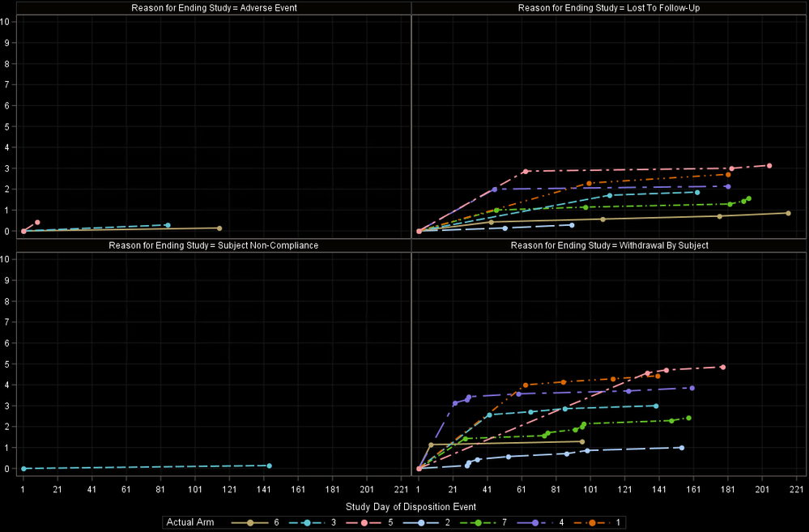The height and width of the screenshot is (532, 809).
Task: Click the last orange point in Withdrawal By Subject panel
Action: coord(658,377)
